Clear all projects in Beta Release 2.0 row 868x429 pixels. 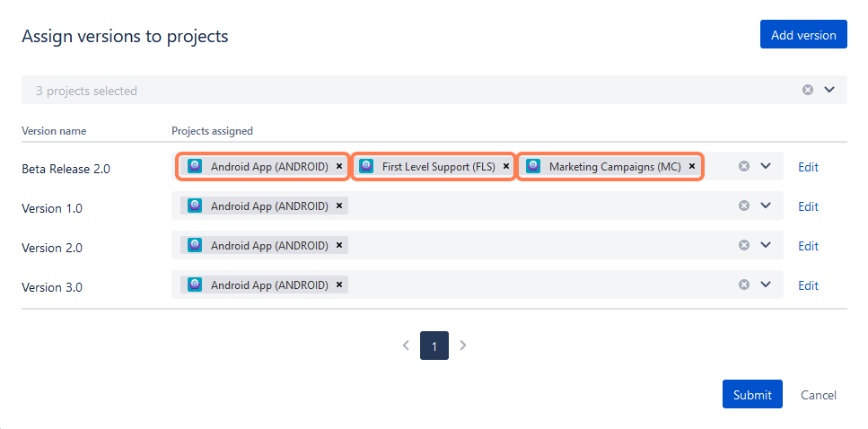pyautogui.click(x=743, y=166)
